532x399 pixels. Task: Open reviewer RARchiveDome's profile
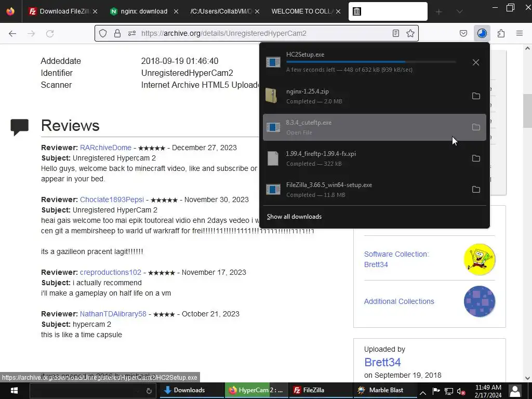[x=105, y=148]
